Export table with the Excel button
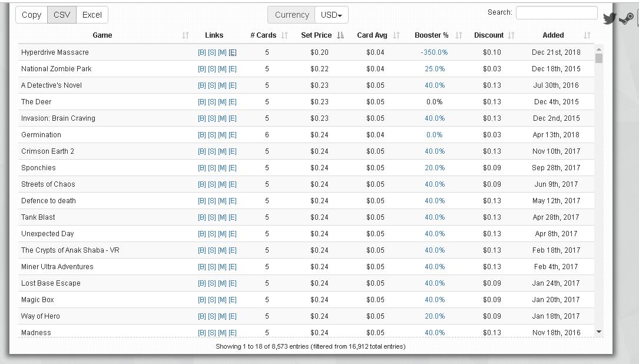The width and height of the screenshot is (639, 364). point(92,15)
